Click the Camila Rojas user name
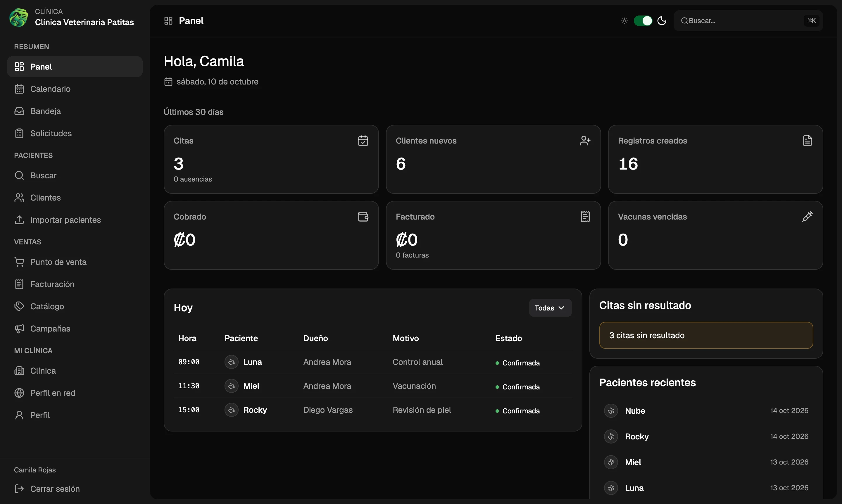This screenshot has width=842, height=504. [x=35, y=470]
